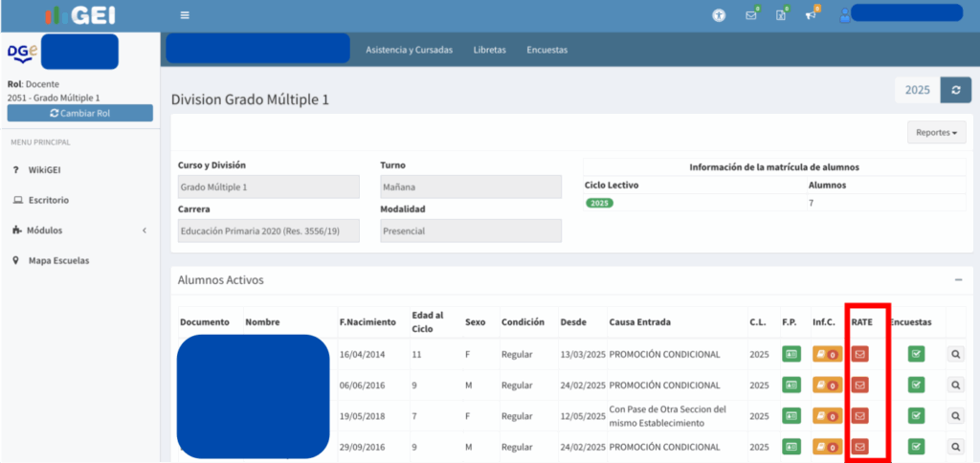The width and height of the screenshot is (980, 463).
Task: Open RATE envelope for student born 16/04/2014
Action: coord(860,354)
